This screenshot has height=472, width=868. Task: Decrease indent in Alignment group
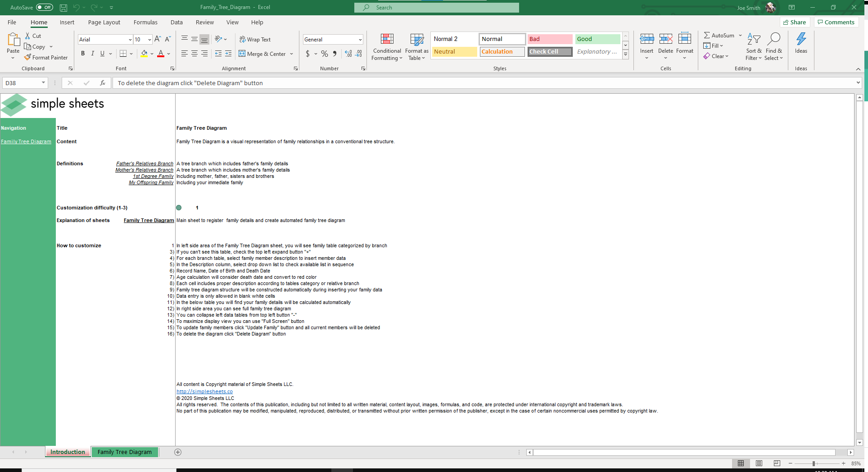point(218,54)
